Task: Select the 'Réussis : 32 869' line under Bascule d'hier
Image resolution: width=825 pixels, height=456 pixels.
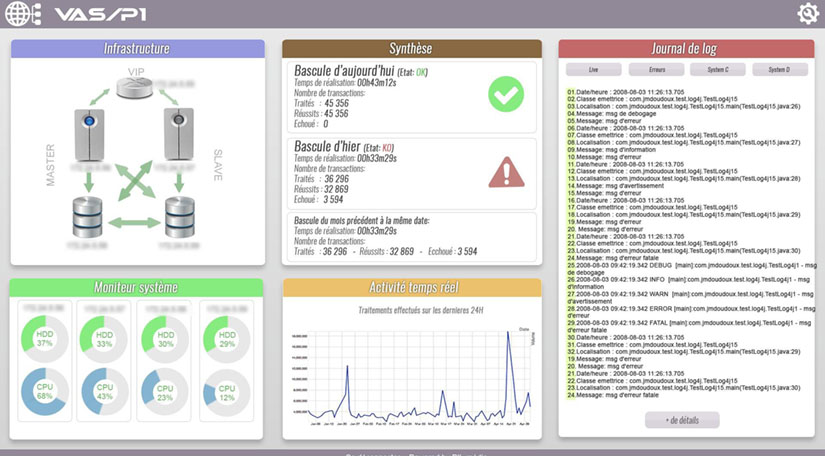Action: point(321,189)
